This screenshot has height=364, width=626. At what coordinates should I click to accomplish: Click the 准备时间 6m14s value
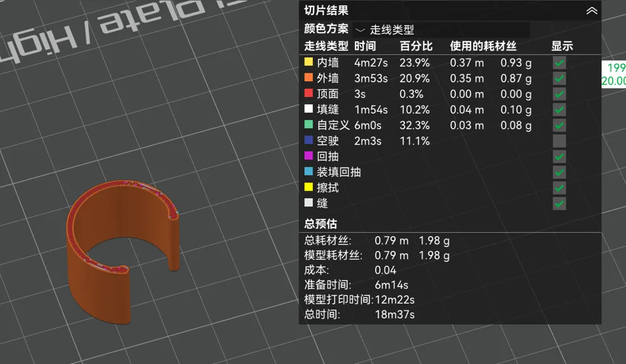(391, 285)
